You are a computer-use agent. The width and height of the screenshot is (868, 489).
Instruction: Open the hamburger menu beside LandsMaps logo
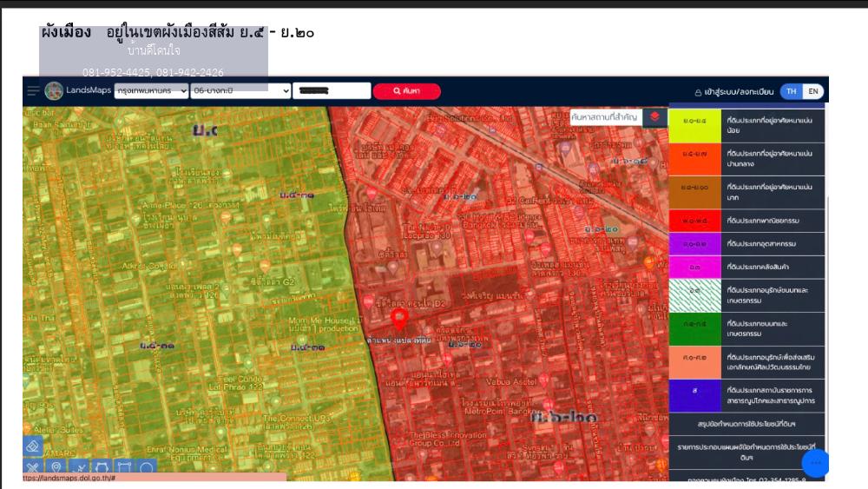click(x=33, y=90)
